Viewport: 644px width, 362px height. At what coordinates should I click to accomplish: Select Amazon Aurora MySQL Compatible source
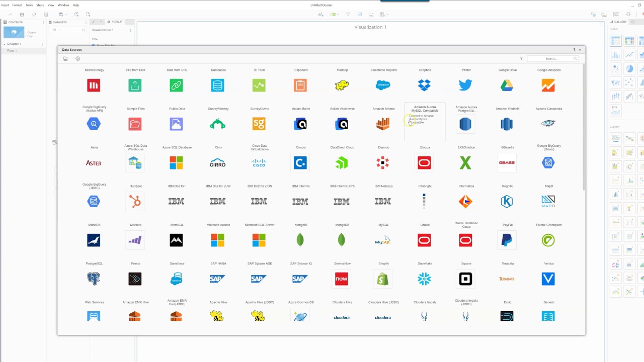tap(425, 122)
